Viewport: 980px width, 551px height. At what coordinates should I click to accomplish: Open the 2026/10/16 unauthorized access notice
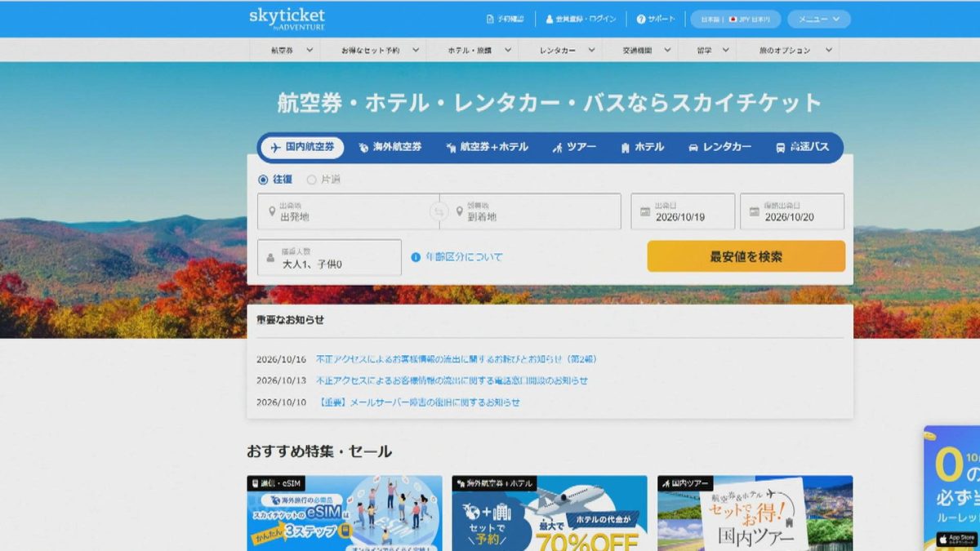457,359
